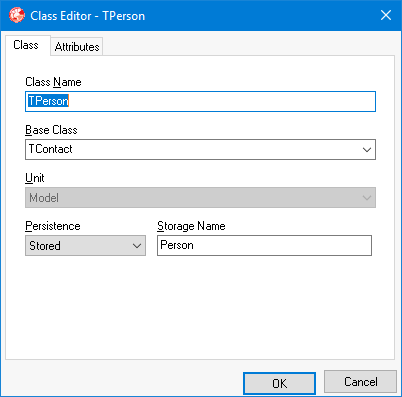Click the red globe application icon in title bar
The height and width of the screenshot is (397, 402).
pyautogui.click(x=17, y=15)
